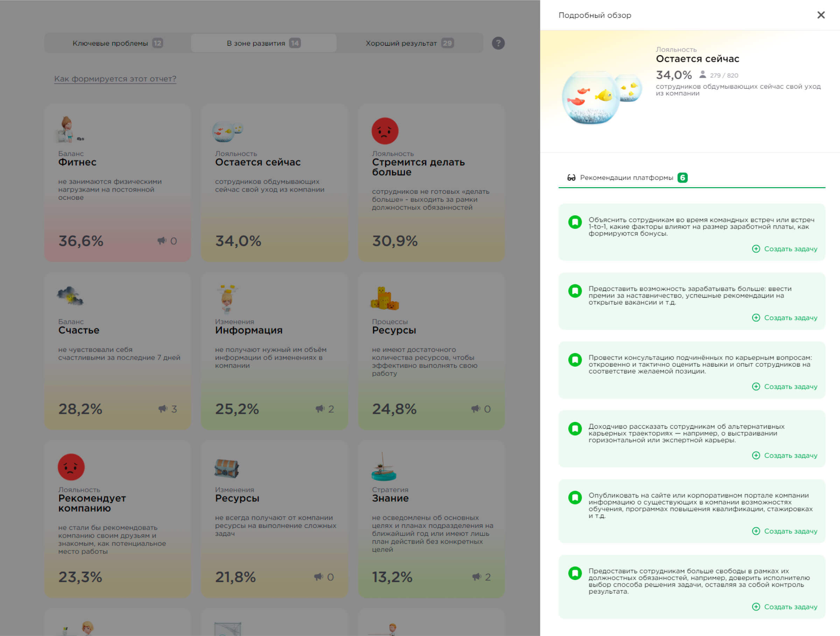Close the Подробный обзор panel
840x636 pixels.
tap(821, 15)
